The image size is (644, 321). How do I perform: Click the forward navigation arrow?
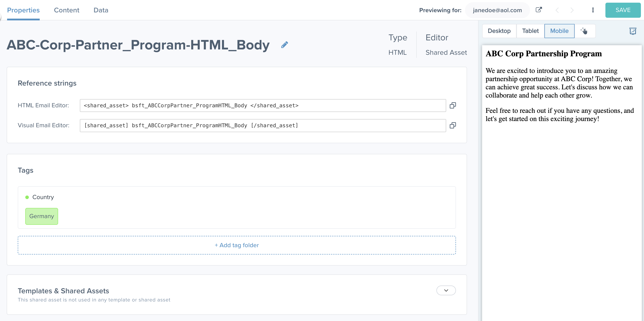572,10
